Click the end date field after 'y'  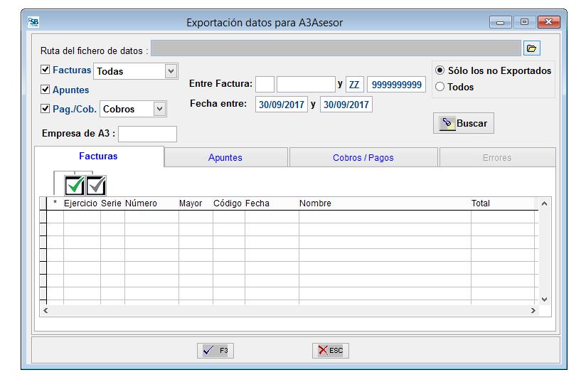click(x=346, y=105)
